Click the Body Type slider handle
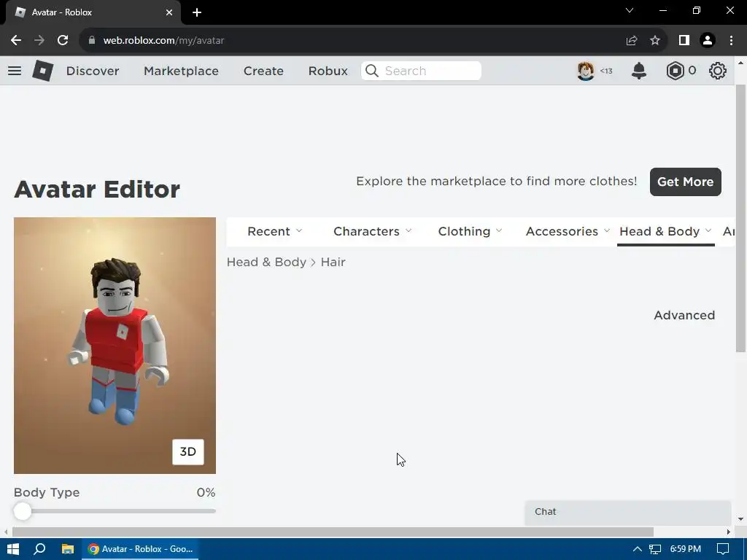 click(x=23, y=511)
